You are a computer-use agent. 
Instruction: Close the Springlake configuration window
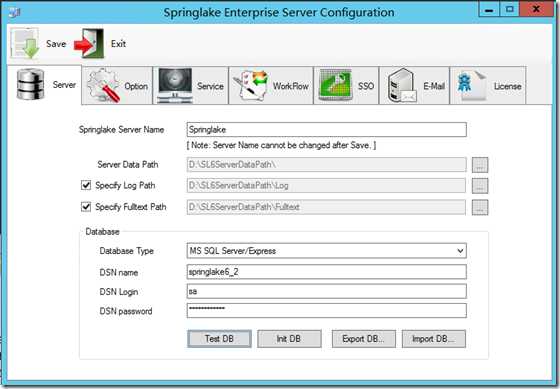536,9
